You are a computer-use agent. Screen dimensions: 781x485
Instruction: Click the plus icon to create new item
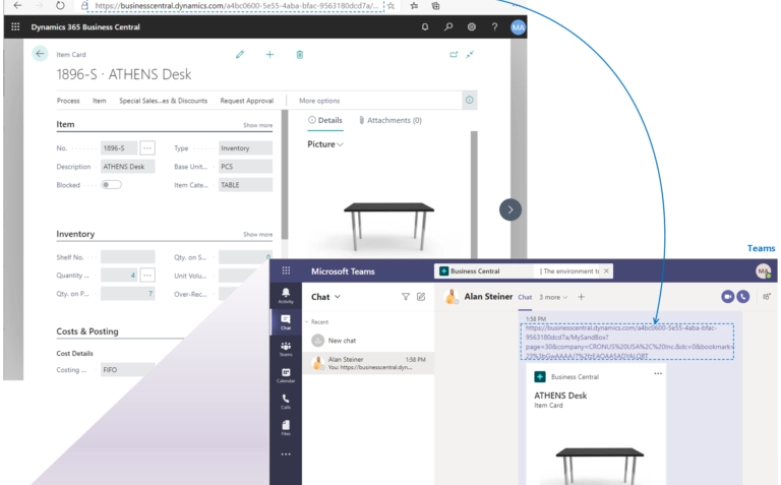269,54
